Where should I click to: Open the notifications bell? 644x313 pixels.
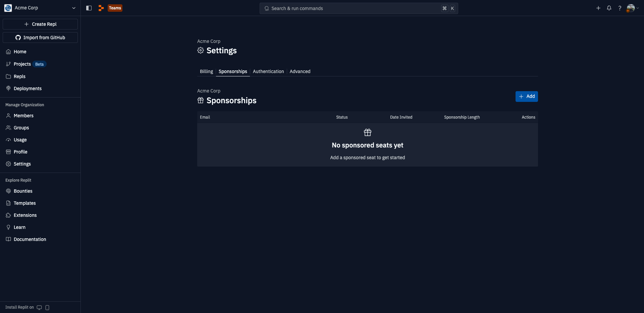pos(609,8)
